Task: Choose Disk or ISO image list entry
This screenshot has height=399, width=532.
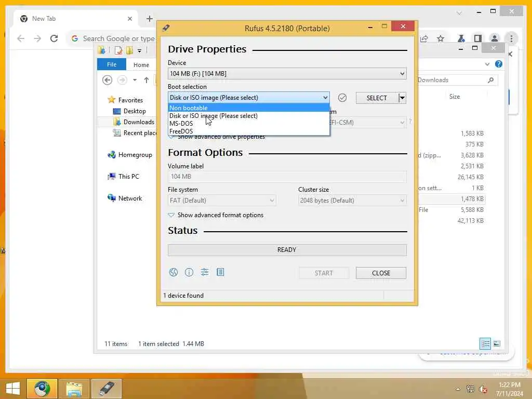Action: point(249,116)
